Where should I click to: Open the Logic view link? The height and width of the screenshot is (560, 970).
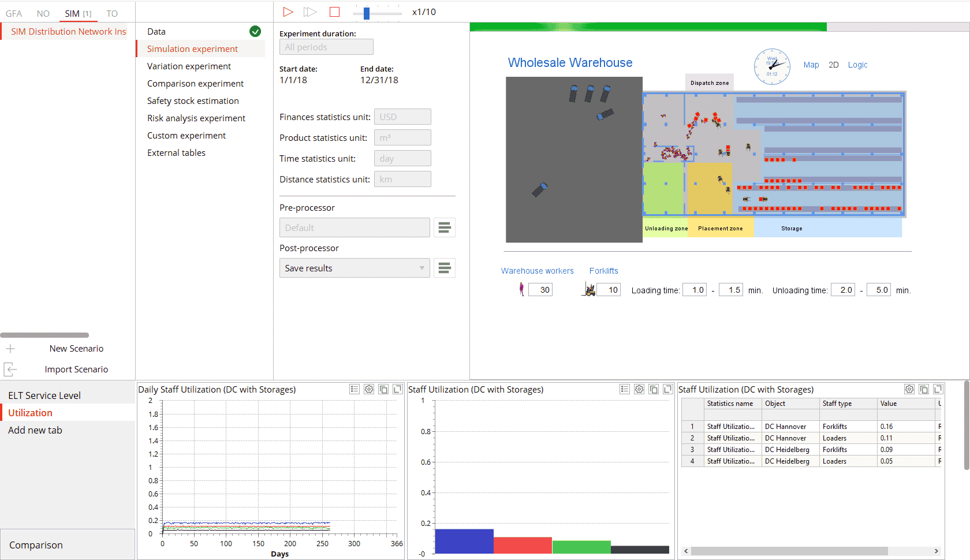[857, 65]
